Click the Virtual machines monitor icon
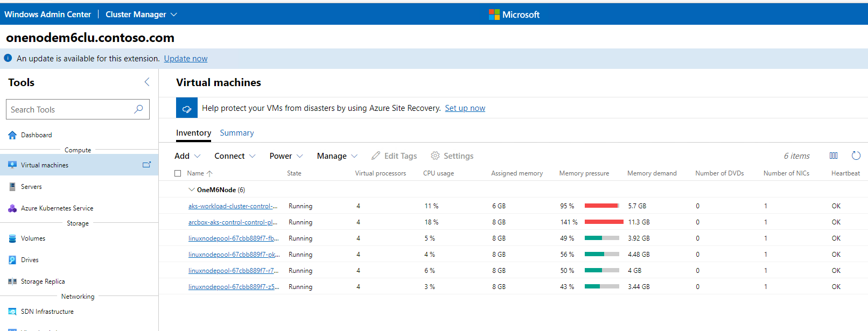This screenshot has width=868, height=331. point(12,165)
